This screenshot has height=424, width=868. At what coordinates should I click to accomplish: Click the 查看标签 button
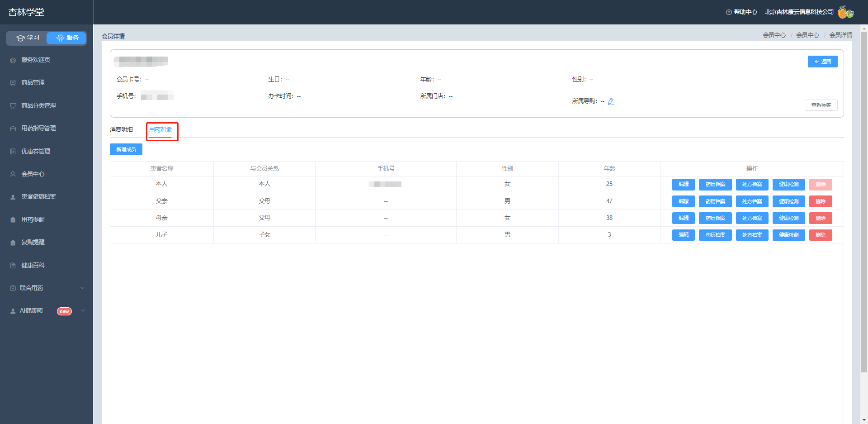click(821, 105)
